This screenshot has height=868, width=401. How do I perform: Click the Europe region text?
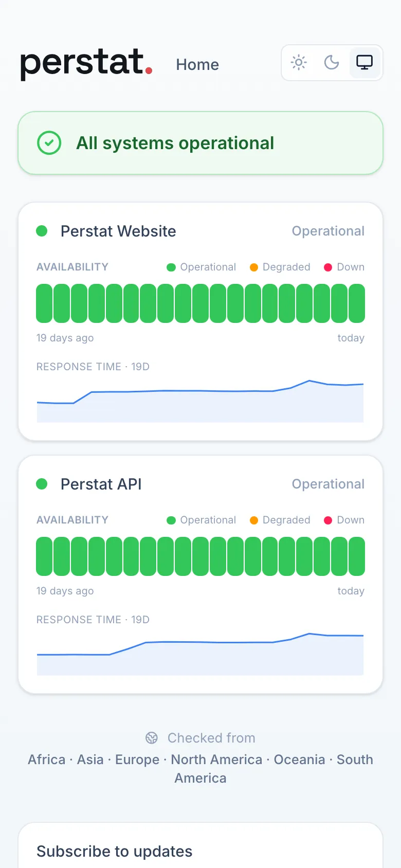pos(137,759)
